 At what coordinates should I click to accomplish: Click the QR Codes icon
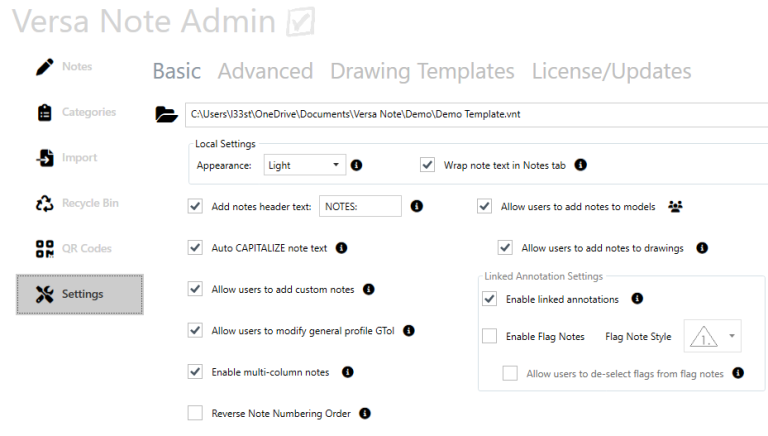point(45,249)
